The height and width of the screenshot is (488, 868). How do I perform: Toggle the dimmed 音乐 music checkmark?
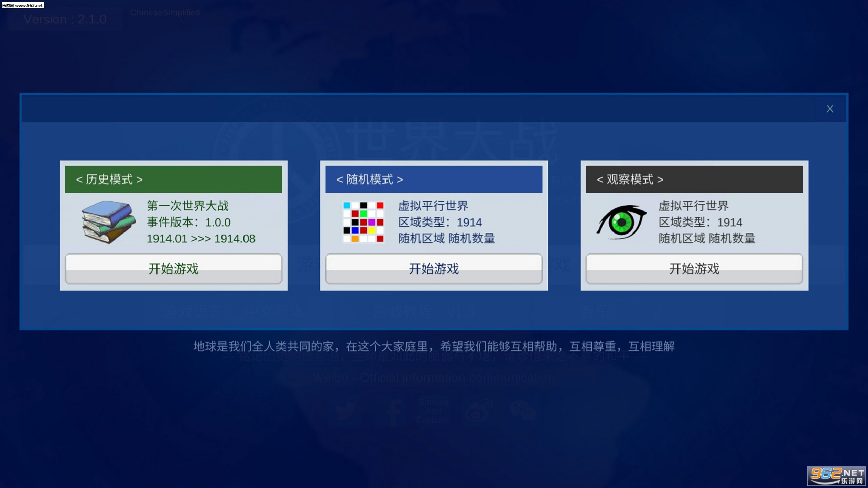click(656, 312)
